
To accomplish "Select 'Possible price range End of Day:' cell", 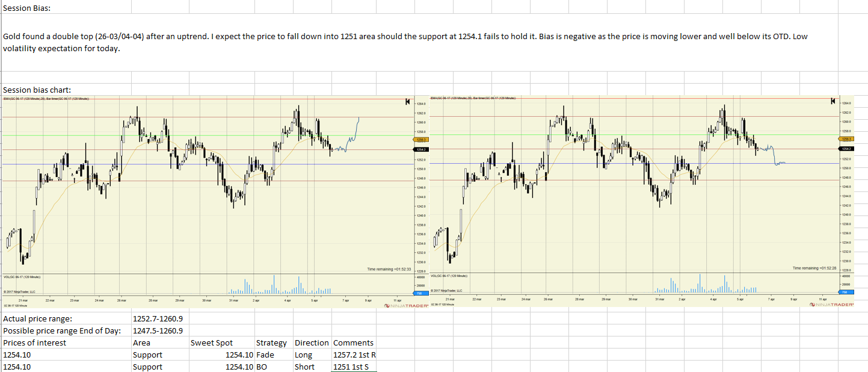I will [x=66, y=330].
